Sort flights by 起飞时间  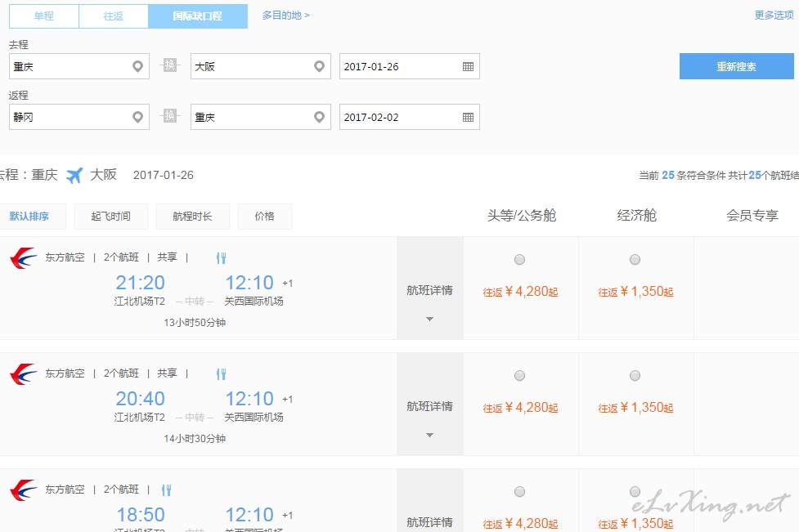[111, 217]
